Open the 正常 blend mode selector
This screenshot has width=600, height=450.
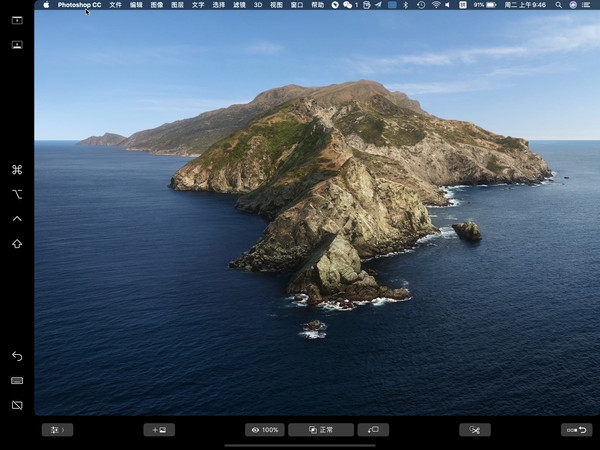321,430
